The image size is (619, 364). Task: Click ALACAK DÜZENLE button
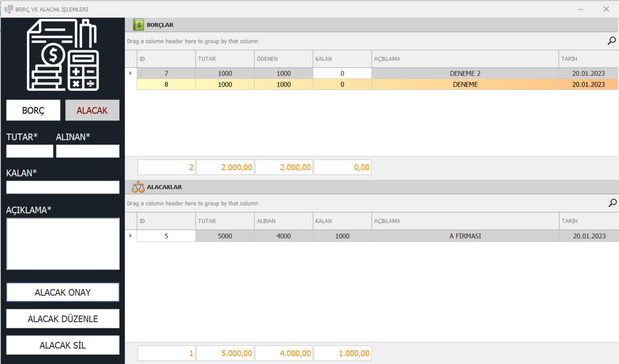coord(63,319)
